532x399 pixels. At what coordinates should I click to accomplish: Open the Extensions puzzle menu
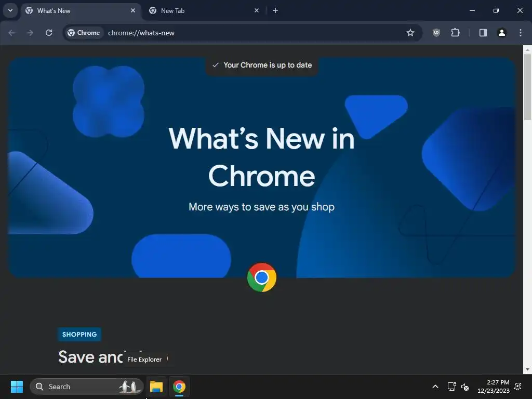[455, 33]
